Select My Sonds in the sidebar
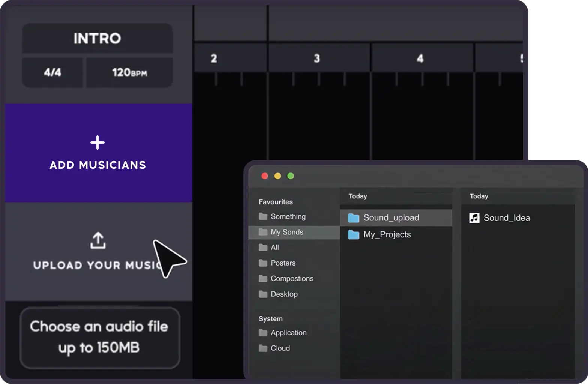 (286, 232)
